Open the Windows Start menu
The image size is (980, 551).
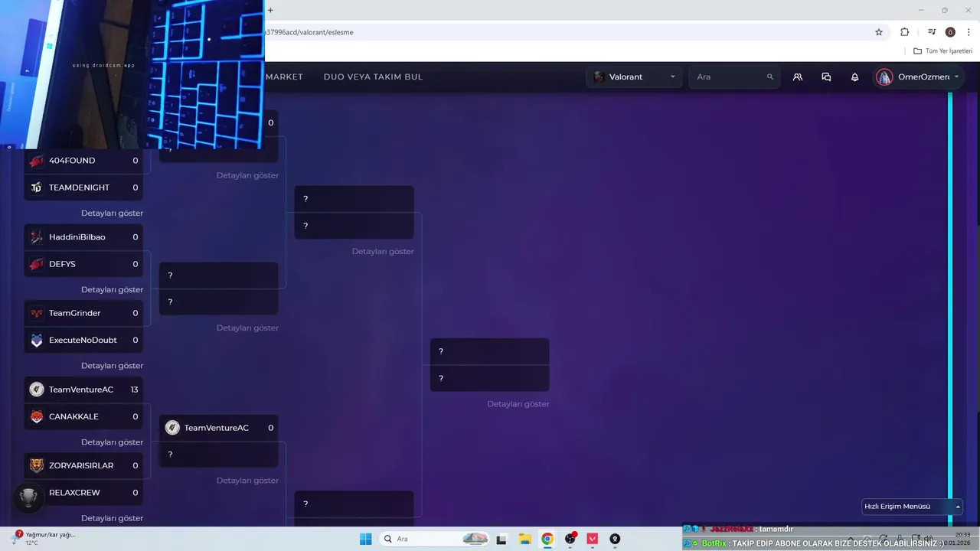click(365, 539)
